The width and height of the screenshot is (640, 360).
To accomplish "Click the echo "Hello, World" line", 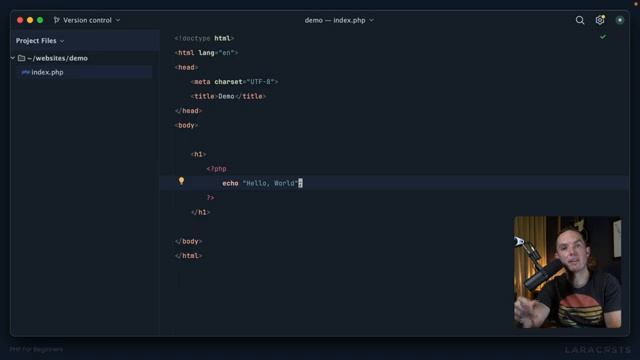I will 262,183.
